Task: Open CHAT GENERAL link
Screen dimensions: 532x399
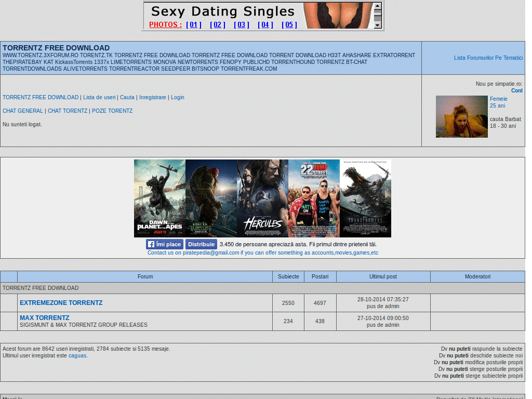Action: click(23, 111)
